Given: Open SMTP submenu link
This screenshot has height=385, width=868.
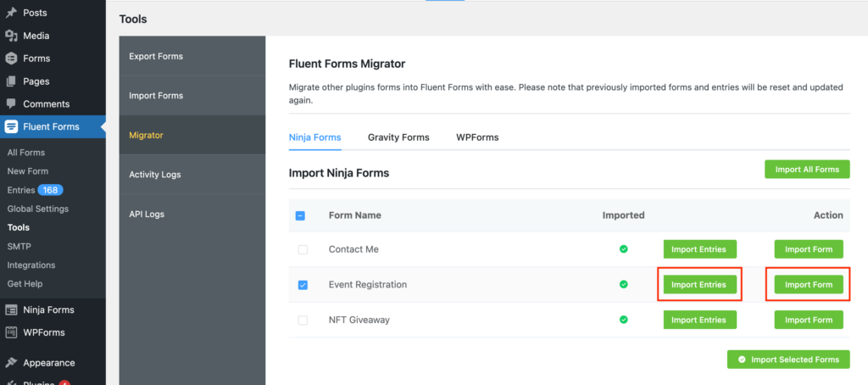Looking at the screenshot, I should click(x=19, y=246).
